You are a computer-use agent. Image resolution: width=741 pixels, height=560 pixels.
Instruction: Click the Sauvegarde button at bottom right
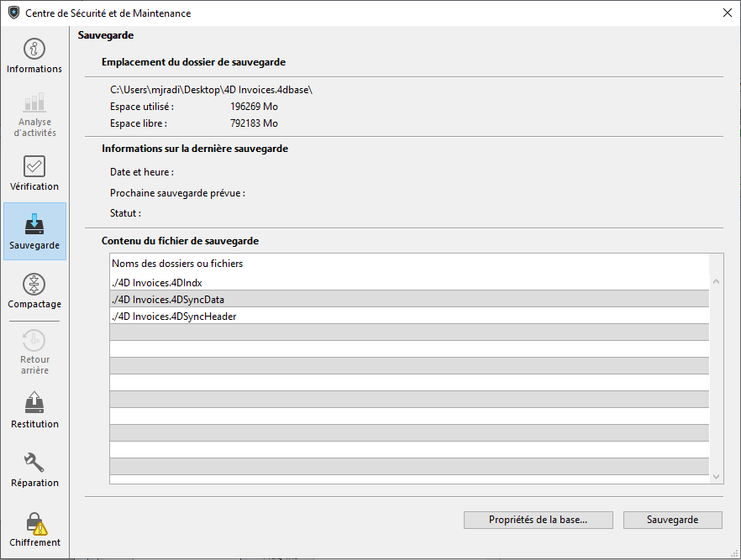pyautogui.click(x=672, y=520)
